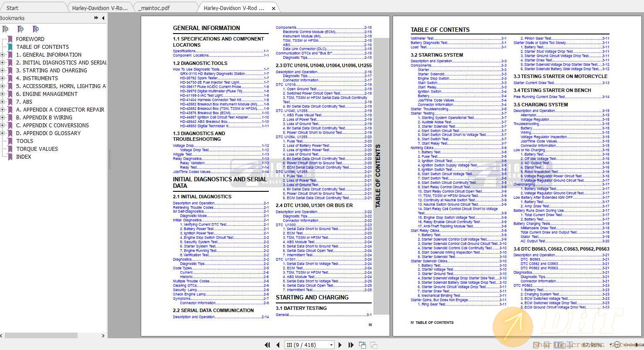
Task: Expand the 6. ENGINE MANAGEMENT bookmark
Action: [x=3, y=94]
